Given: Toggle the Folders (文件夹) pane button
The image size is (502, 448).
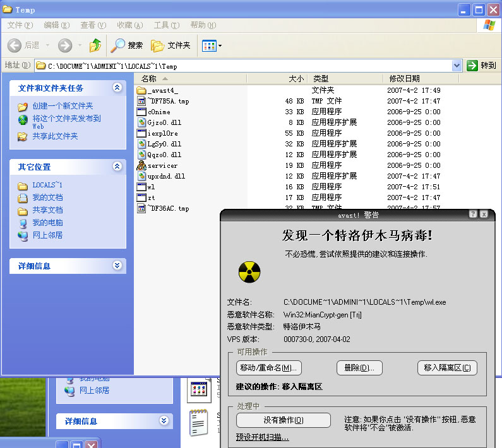Looking at the screenshot, I should pyautogui.click(x=171, y=45).
